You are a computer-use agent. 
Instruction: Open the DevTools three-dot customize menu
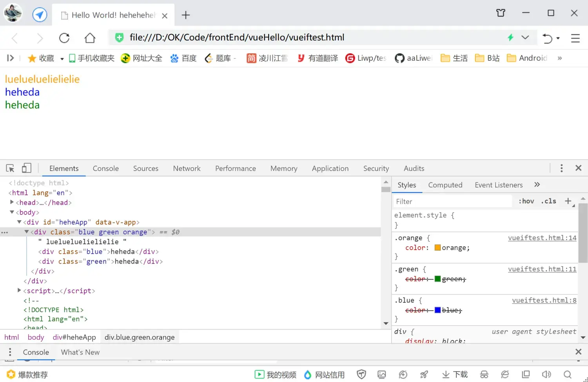point(561,168)
